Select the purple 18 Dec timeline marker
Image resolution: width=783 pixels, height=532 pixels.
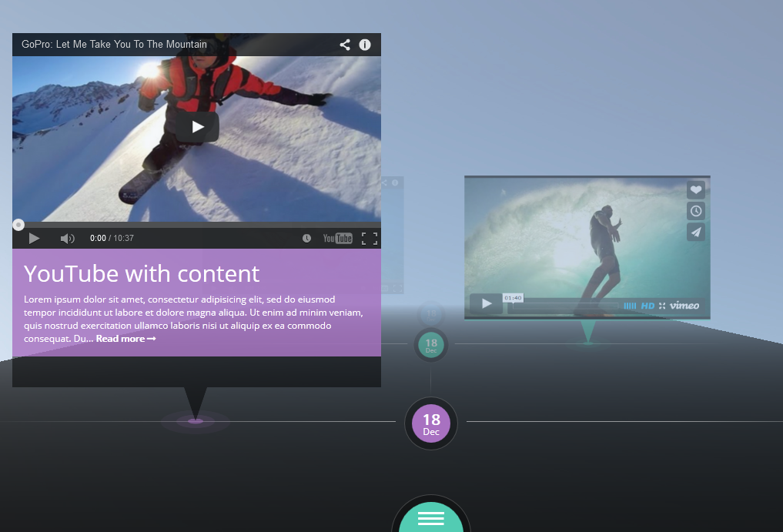[x=431, y=423]
